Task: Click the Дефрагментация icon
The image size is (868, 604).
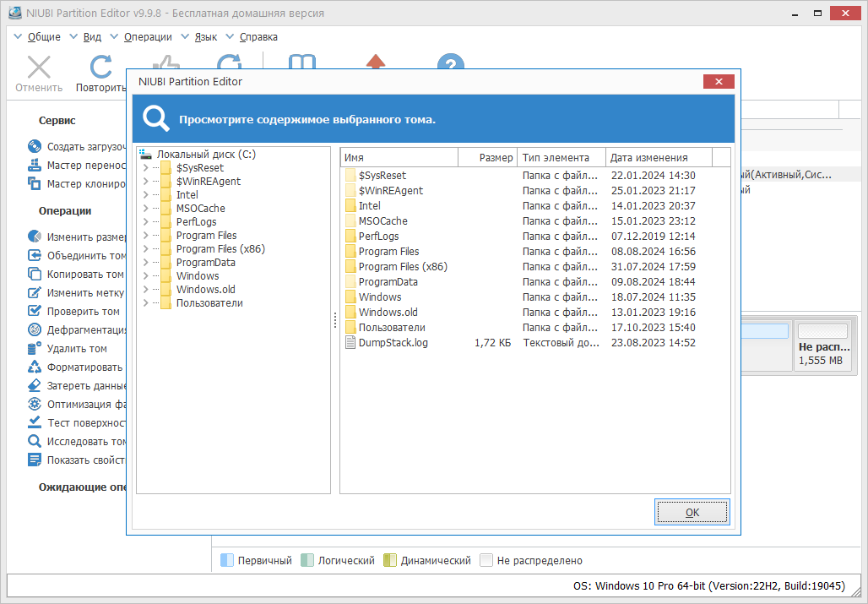Action: pyautogui.click(x=35, y=329)
